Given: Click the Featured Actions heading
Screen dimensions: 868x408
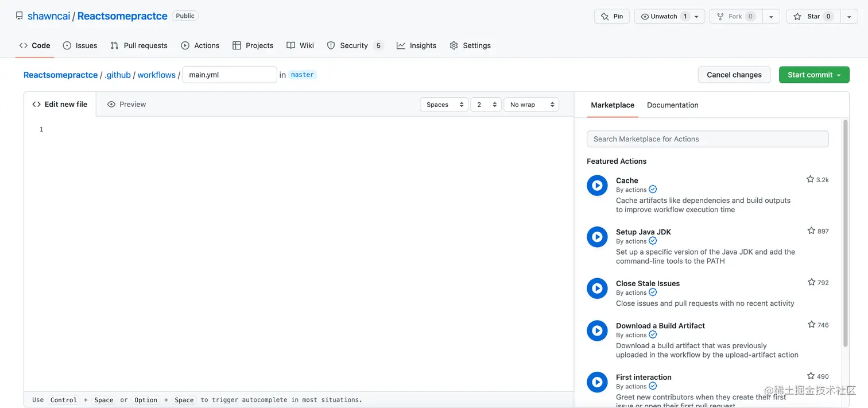Looking at the screenshot, I should pos(617,161).
